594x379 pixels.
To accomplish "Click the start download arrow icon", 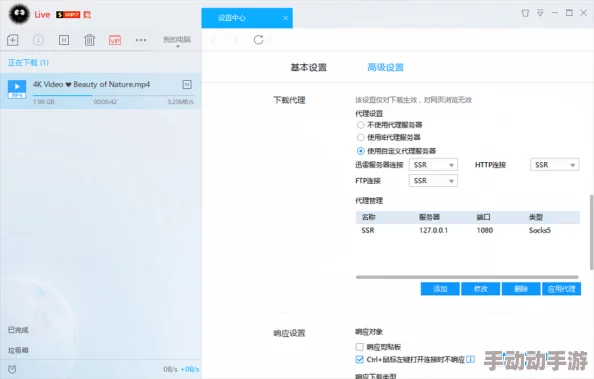I will [x=38, y=39].
